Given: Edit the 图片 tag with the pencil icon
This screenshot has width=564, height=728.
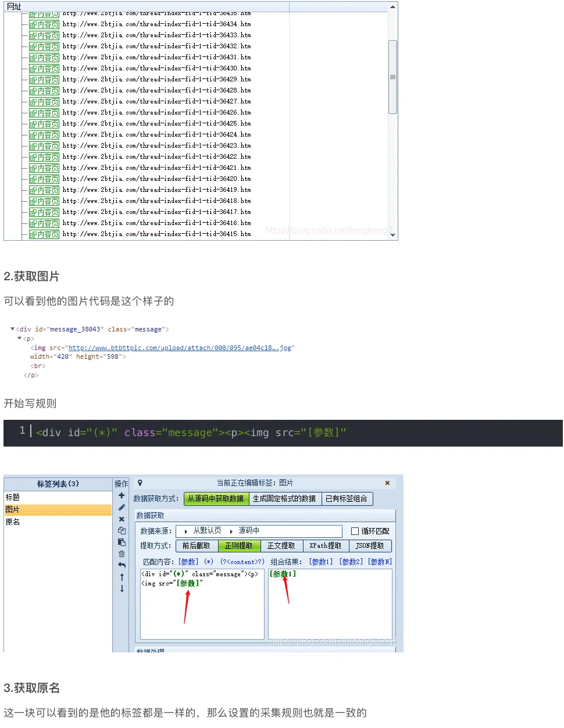Looking at the screenshot, I should coord(122,507).
